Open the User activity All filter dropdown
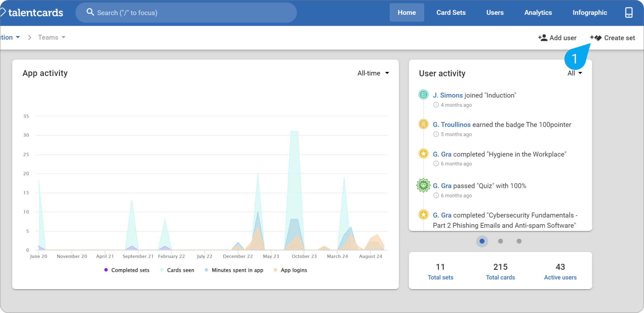 coord(575,73)
